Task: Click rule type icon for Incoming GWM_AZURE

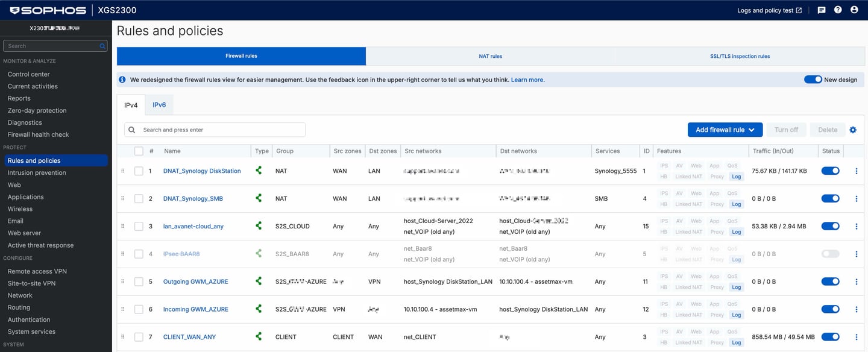Action: (x=259, y=309)
